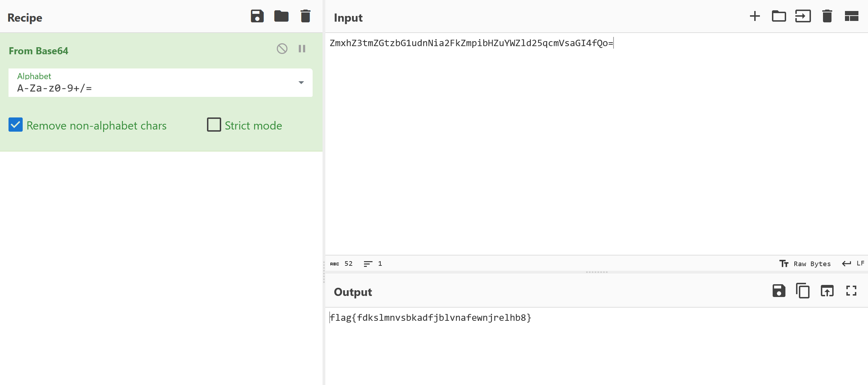The height and width of the screenshot is (385, 868).
Task: Copy raw output to clipboard
Action: point(803,291)
